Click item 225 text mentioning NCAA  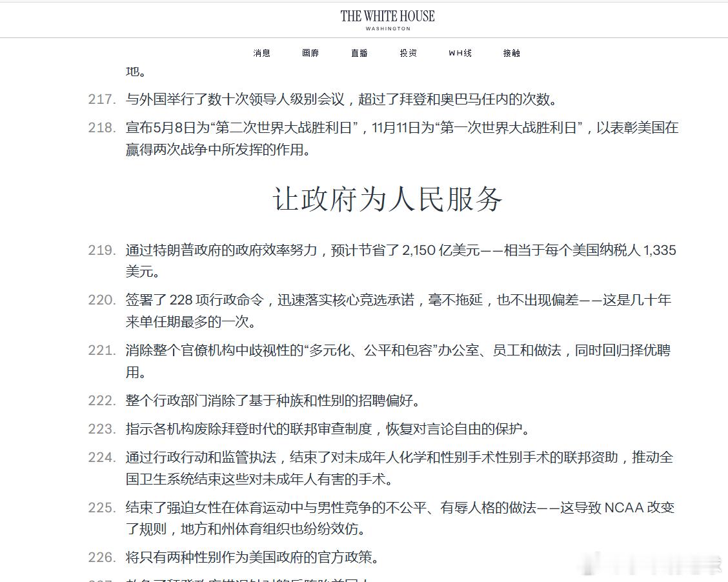tap(399, 518)
